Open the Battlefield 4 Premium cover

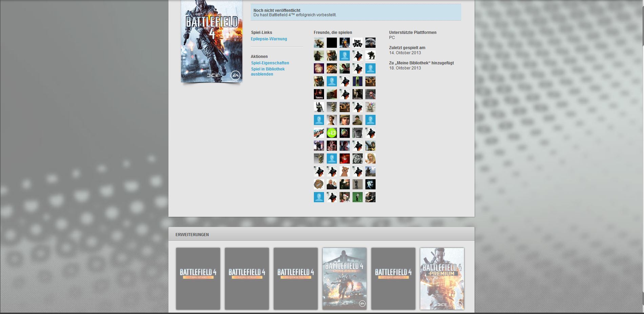442,278
